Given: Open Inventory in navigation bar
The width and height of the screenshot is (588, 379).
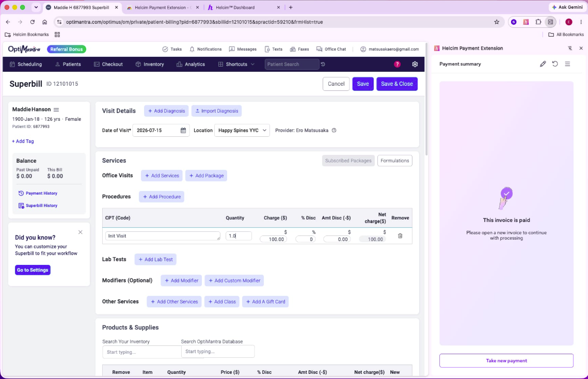Looking at the screenshot, I should point(150,64).
